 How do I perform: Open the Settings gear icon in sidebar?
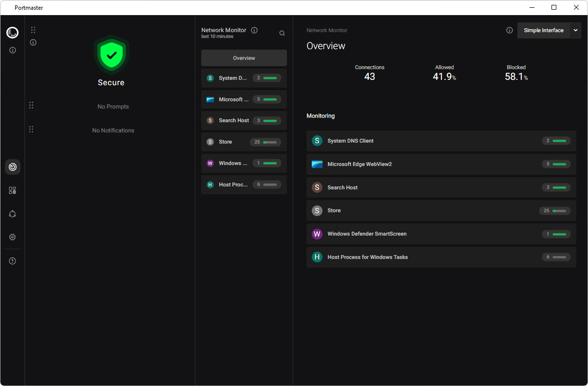(13, 237)
